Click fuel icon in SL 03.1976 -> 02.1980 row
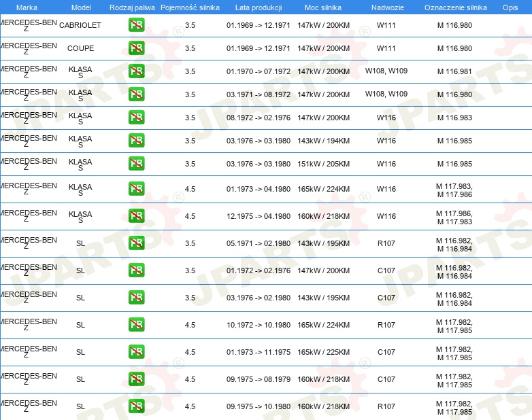This screenshot has height=420, width=532. [x=136, y=297]
